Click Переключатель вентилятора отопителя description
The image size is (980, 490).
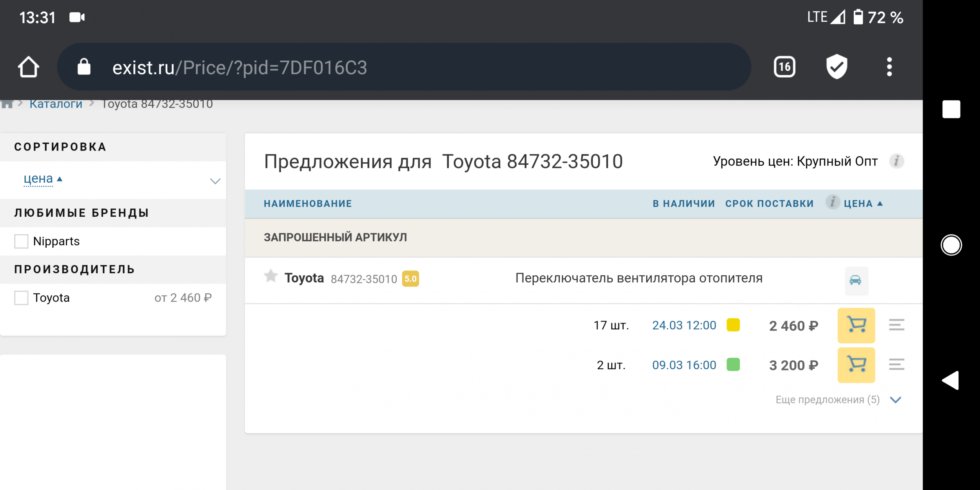pos(639,278)
